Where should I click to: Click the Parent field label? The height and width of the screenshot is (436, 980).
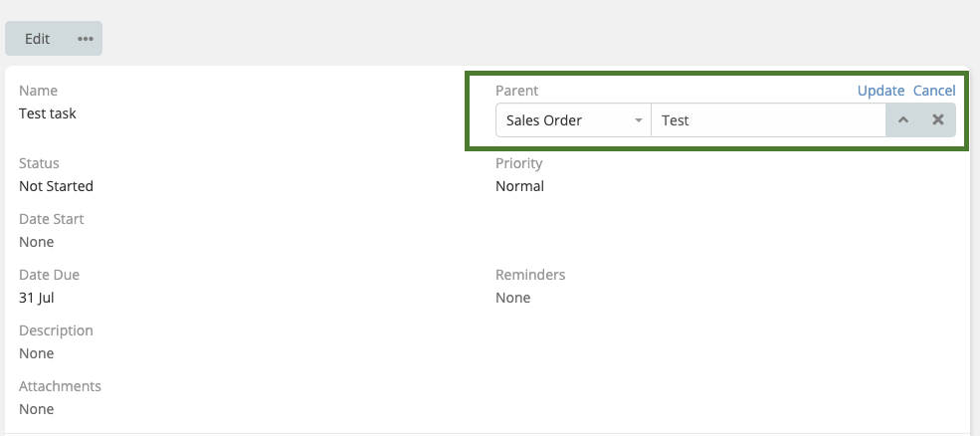click(517, 91)
